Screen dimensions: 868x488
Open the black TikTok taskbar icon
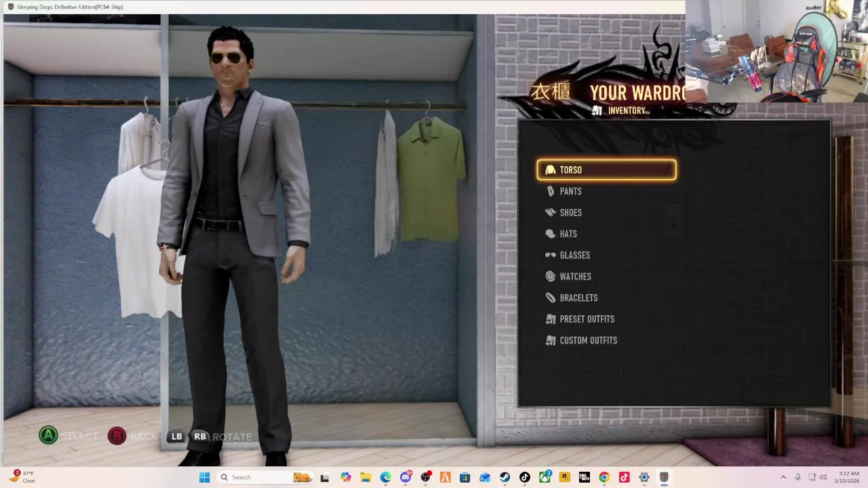click(524, 477)
